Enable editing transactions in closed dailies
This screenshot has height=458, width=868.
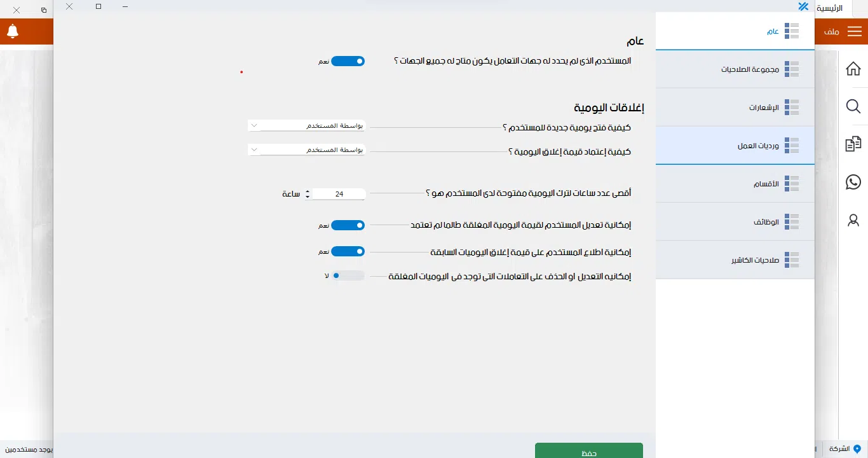pyautogui.click(x=348, y=275)
